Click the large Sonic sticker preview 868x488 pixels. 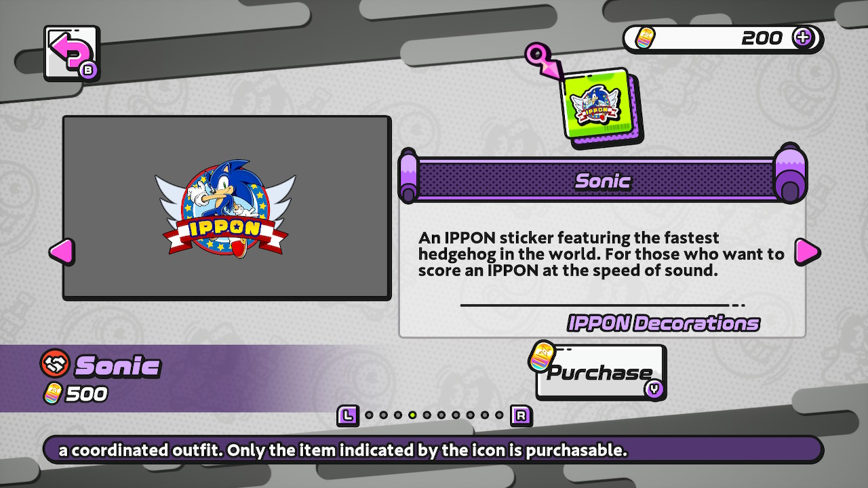pos(226,207)
